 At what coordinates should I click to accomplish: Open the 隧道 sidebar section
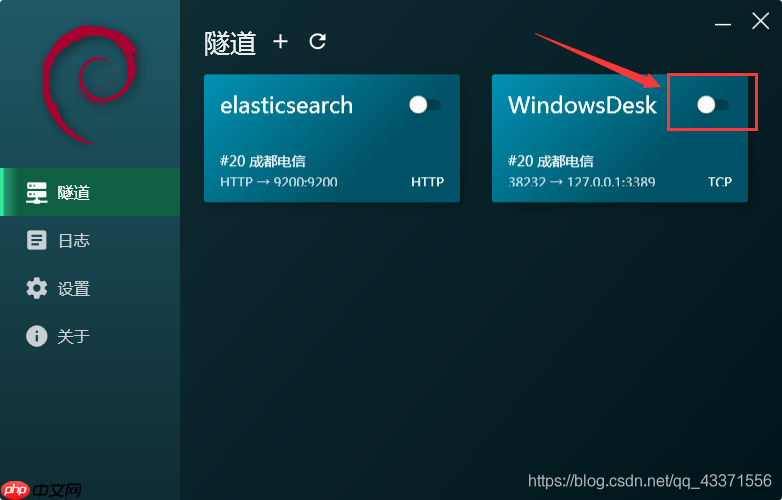click(90, 192)
